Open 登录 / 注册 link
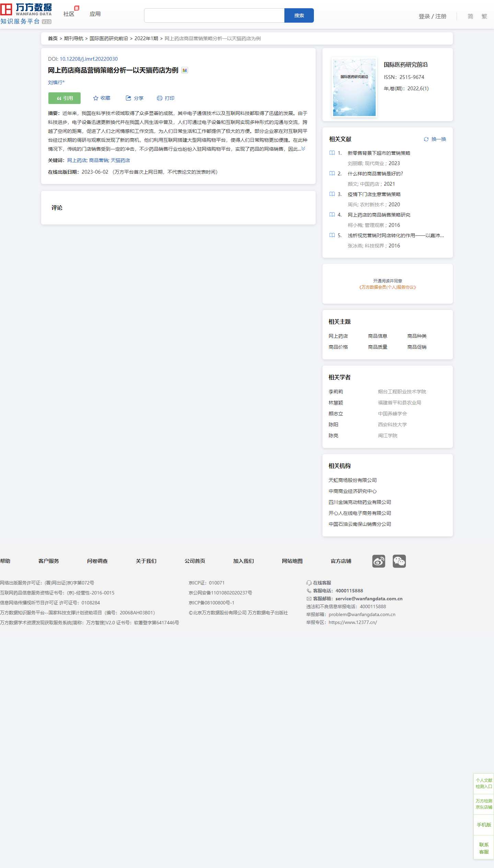The height and width of the screenshot is (868, 494). pos(432,16)
